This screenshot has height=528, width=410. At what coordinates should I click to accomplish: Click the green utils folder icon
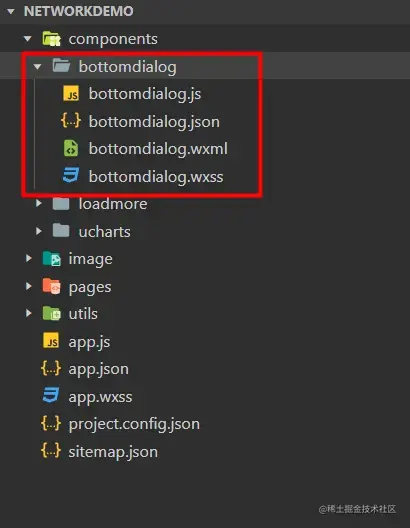point(52,314)
